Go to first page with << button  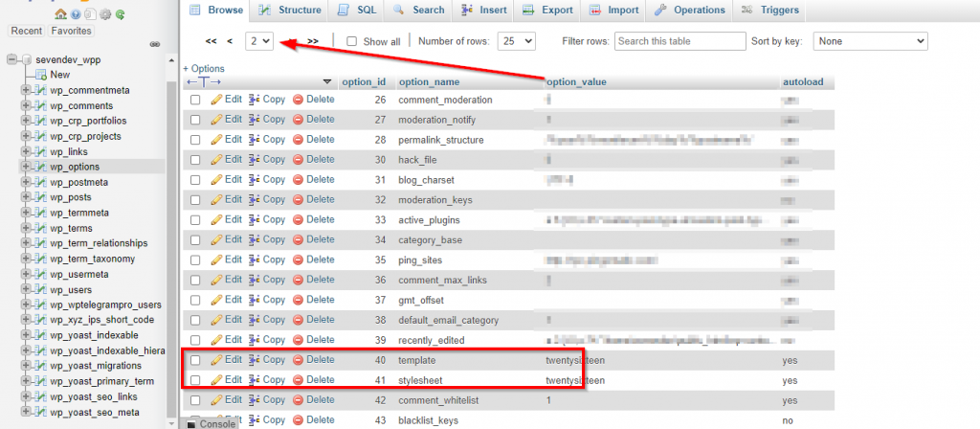[x=211, y=41]
